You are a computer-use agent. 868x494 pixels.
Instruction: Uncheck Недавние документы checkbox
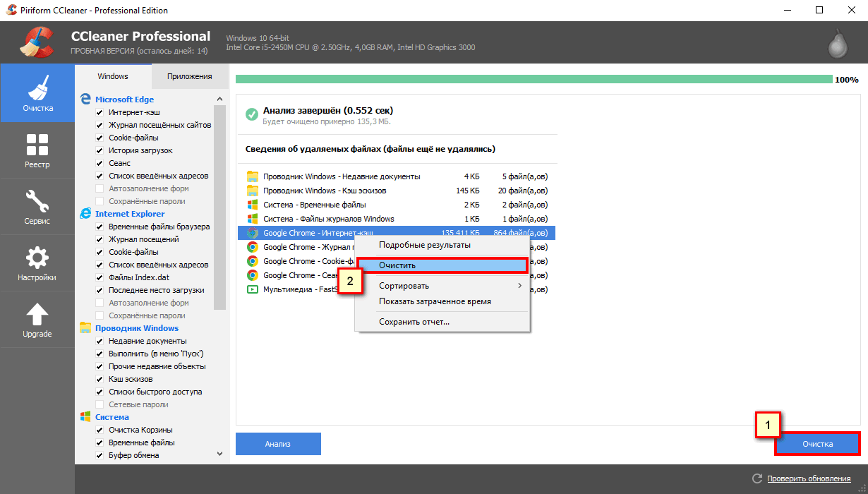pyautogui.click(x=100, y=341)
